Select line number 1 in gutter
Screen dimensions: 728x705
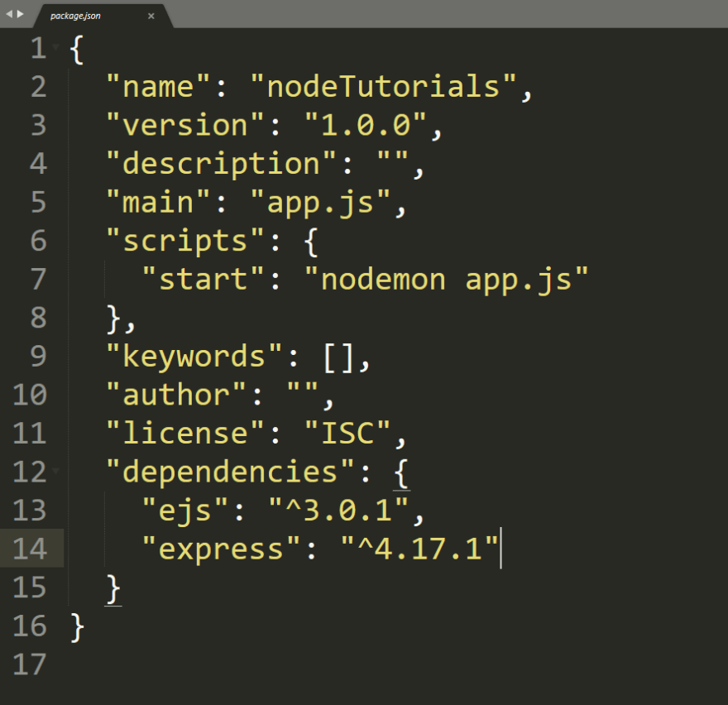39,48
